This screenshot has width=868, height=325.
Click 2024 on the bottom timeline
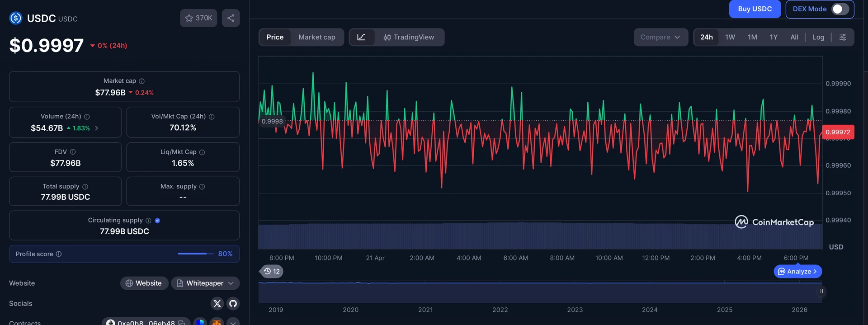[x=650, y=310]
